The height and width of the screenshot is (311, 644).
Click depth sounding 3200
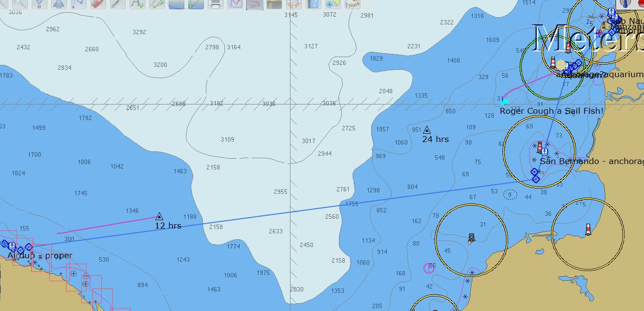coord(160,64)
